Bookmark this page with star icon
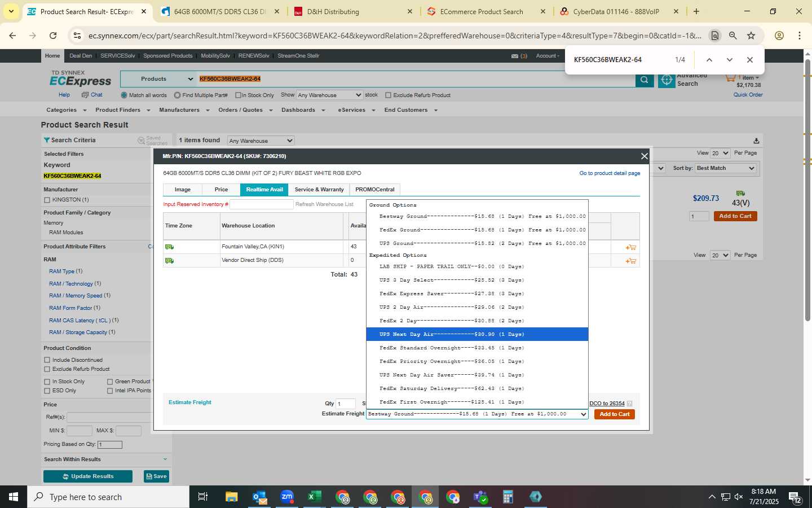The height and width of the screenshot is (508, 812). (751, 36)
